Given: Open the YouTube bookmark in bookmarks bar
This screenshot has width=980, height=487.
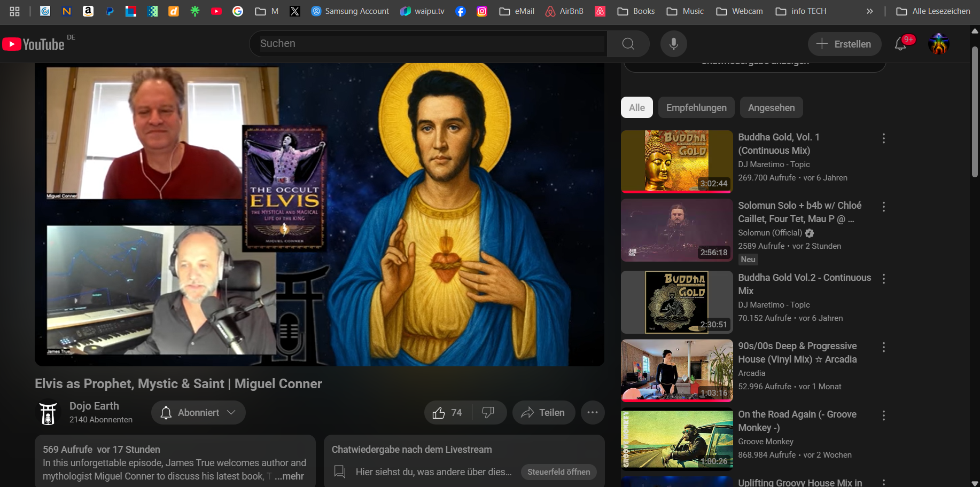Looking at the screenshot, I should pos(216,11).
